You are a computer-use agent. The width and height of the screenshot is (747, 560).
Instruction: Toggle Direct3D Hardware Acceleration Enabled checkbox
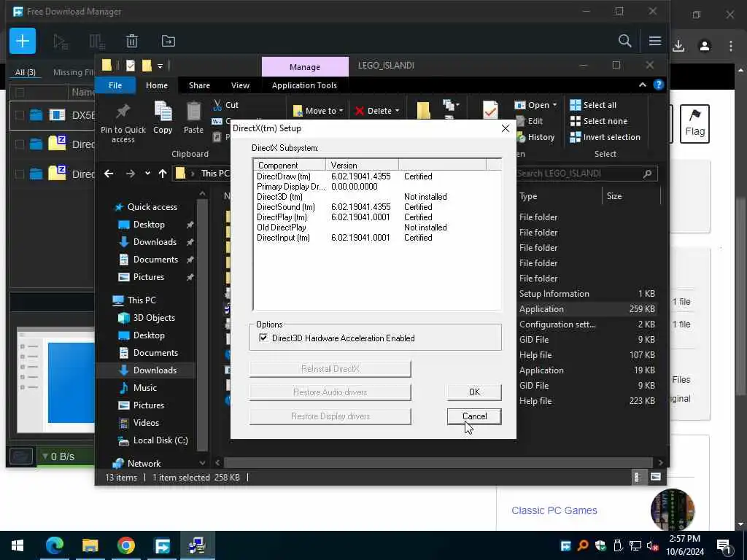[x=263, y=338]
